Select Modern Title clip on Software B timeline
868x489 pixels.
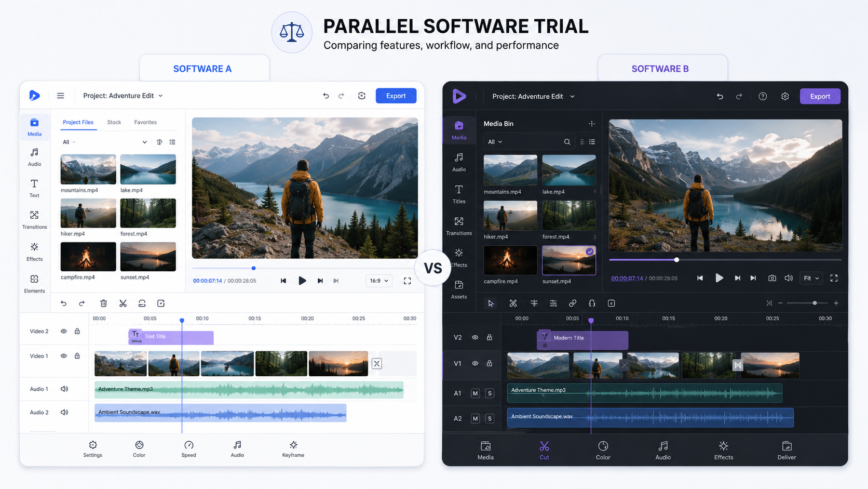582,340
